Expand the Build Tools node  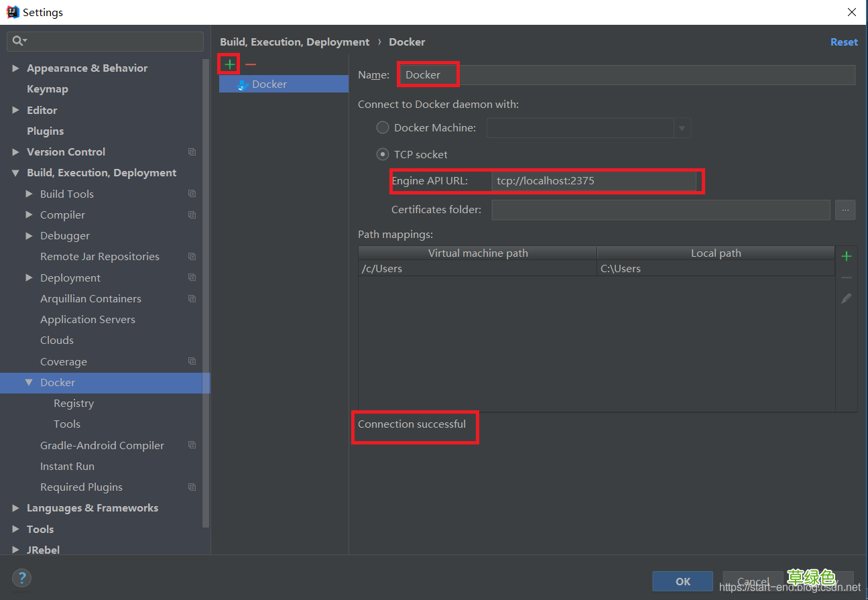tap(29, 194)
